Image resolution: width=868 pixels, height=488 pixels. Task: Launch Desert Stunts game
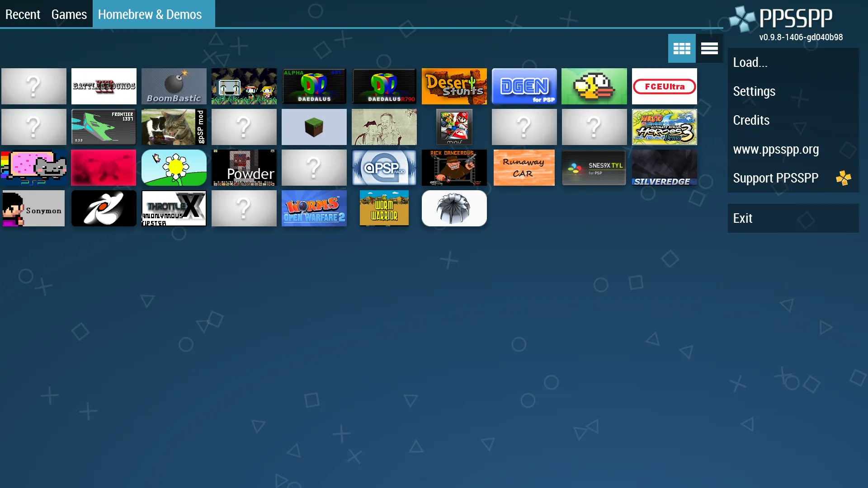pyautogui.click(x=454, y=86)
